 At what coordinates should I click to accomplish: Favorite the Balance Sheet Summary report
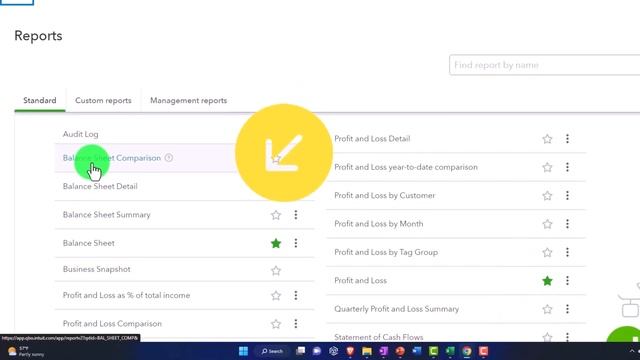coord(276,215)
